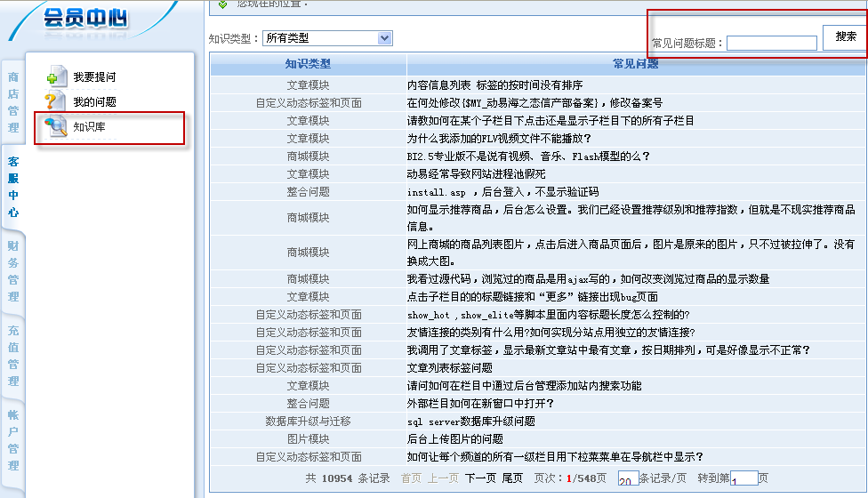Click the green arrow location icon
Screen dimensions: 868x498
[x=222, y=4]
